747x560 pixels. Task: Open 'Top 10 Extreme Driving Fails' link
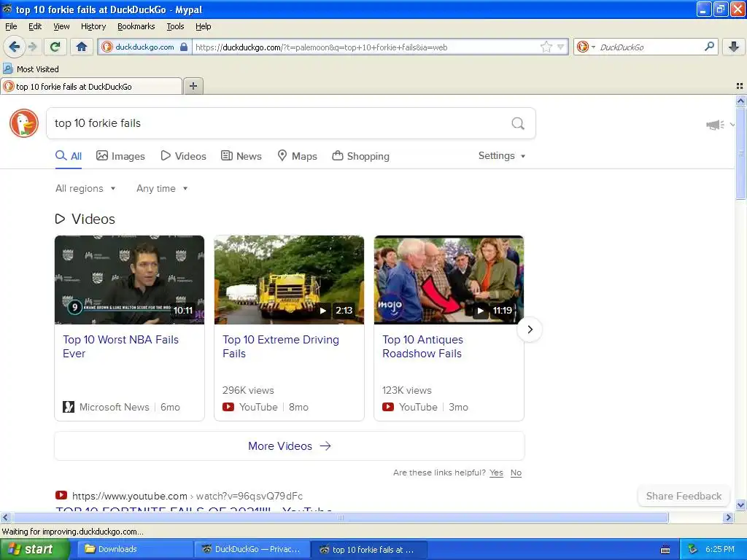point(281,346)
